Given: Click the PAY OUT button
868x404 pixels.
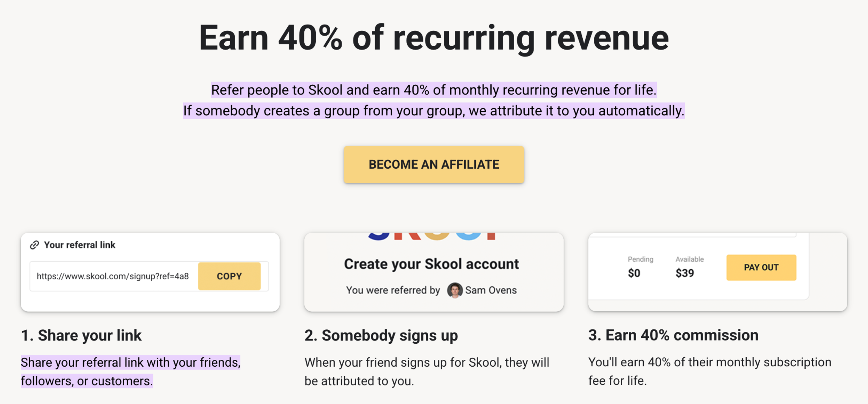Looking at the screenshot, I should click(x=761, y=267).
